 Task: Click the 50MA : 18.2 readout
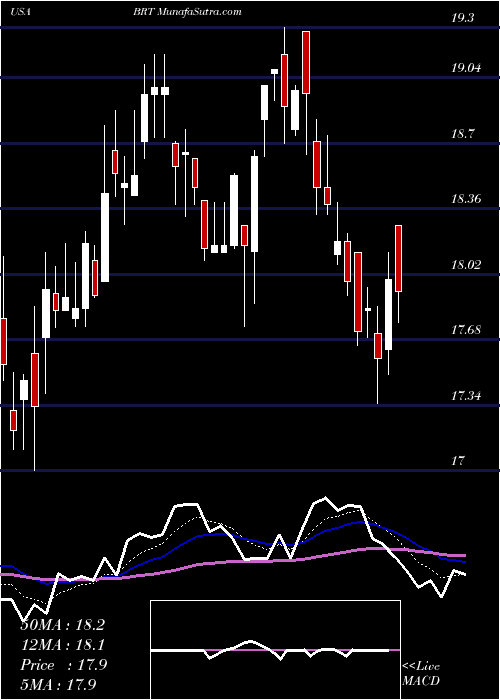(63, 625)
